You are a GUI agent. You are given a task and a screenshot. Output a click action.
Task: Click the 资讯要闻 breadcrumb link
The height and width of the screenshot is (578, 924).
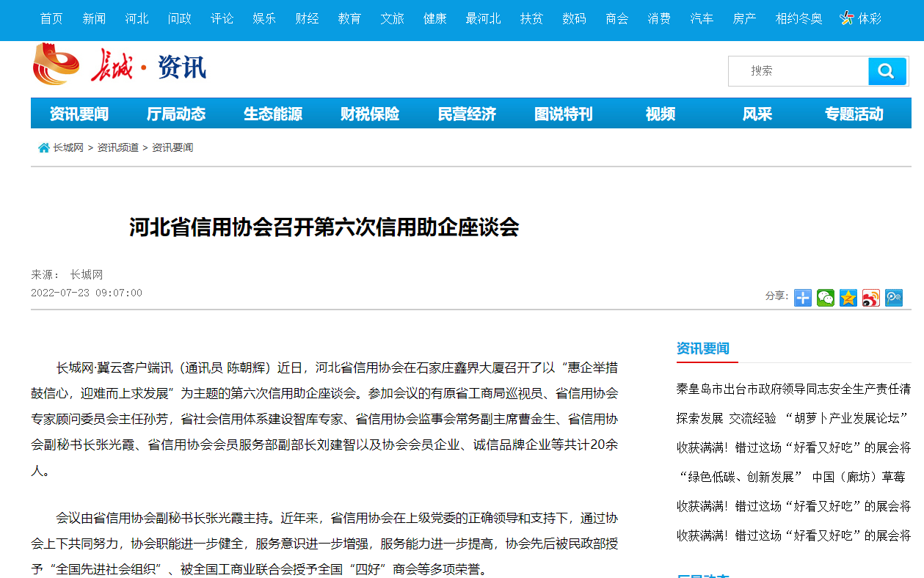[x=172, y=148]
